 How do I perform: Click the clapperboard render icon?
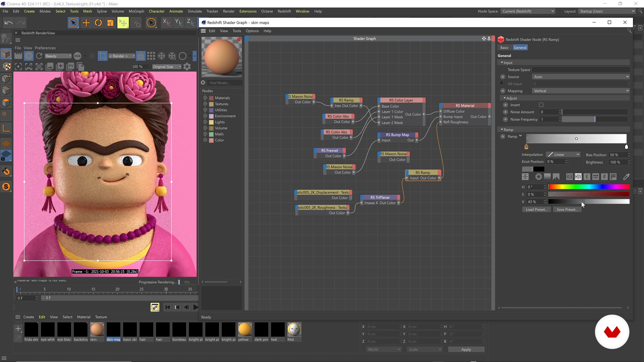pos(18,56)
